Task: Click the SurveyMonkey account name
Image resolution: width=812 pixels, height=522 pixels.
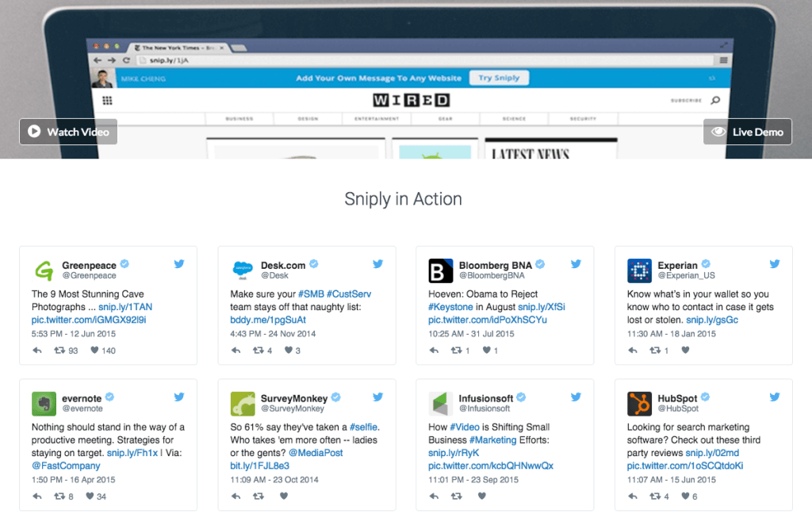Action: [294, 398]
